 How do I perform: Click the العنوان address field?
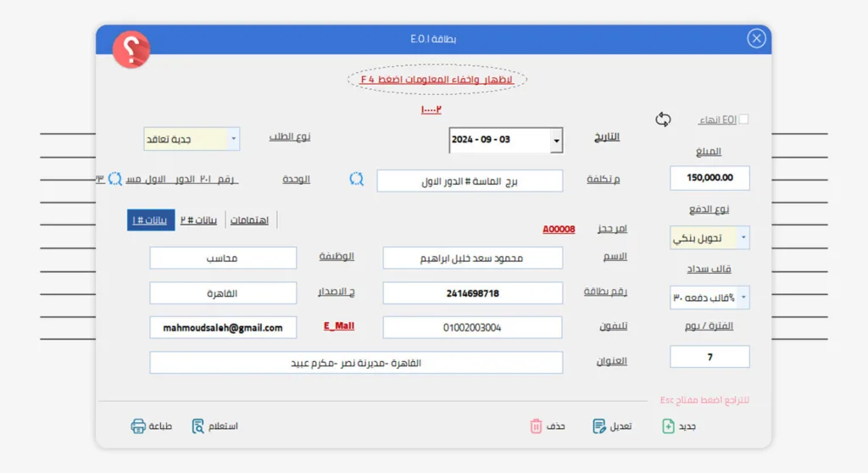point(356,363)
